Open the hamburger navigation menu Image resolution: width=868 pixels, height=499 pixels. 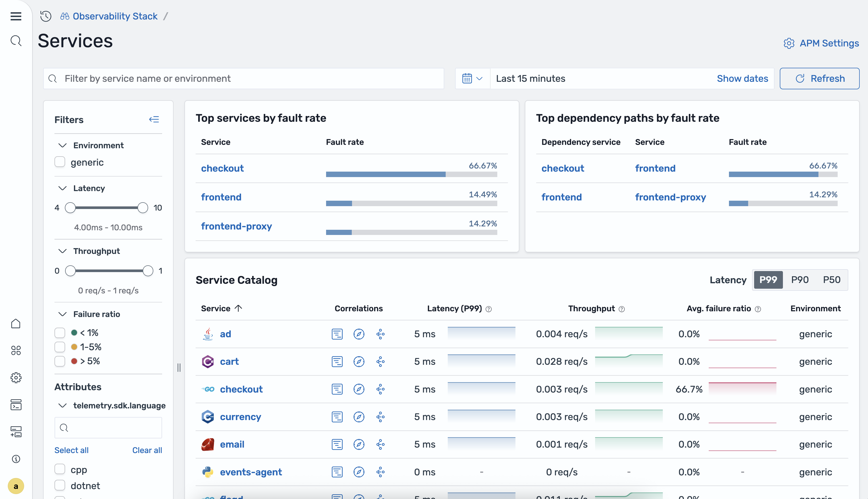coord(16,16)
